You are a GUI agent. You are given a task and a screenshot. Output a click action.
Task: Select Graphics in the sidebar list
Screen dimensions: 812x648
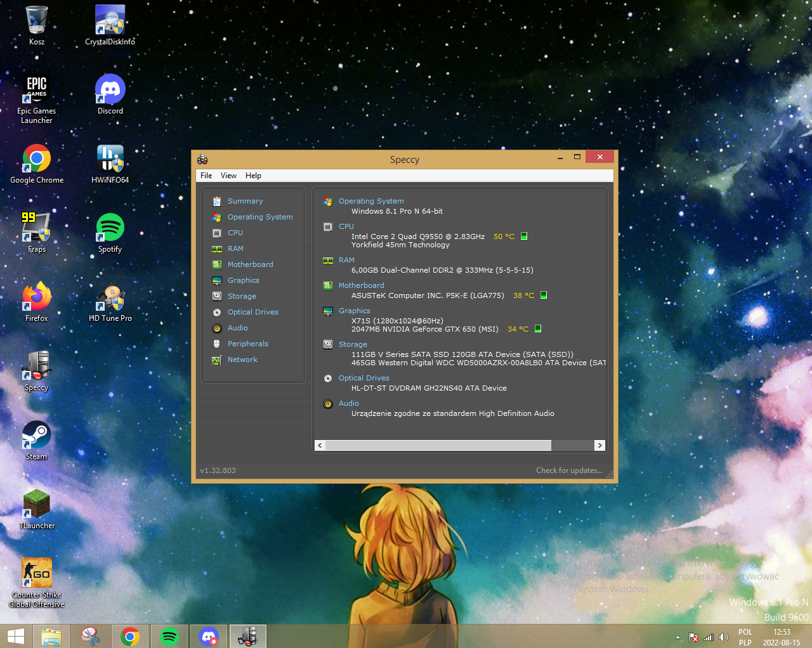(244, 280)
